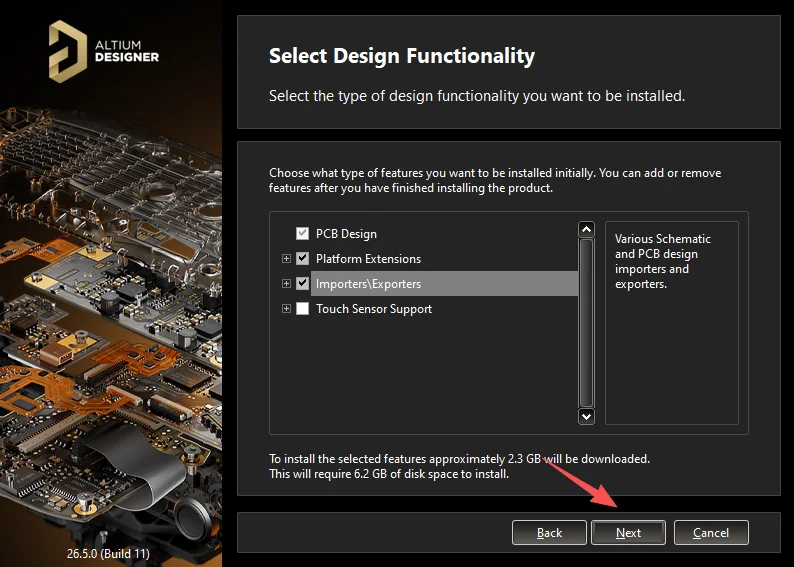Select the Importers\Exporters row label
794x567 pixels.
[368, 284]
